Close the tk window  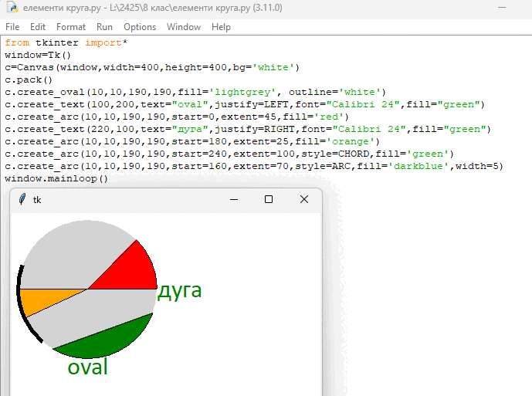304,199
